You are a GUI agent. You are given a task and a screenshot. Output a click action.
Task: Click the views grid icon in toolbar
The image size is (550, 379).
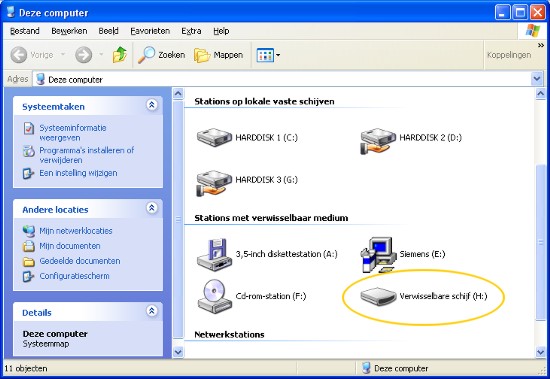tap(265, 55)
